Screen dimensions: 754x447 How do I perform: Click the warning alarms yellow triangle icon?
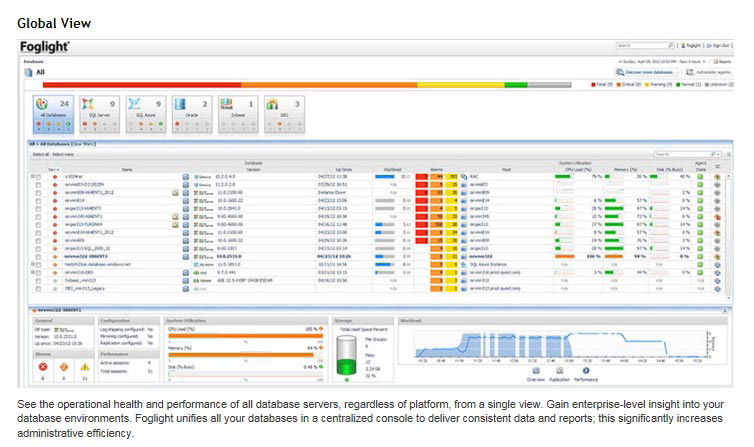[85, 367]
